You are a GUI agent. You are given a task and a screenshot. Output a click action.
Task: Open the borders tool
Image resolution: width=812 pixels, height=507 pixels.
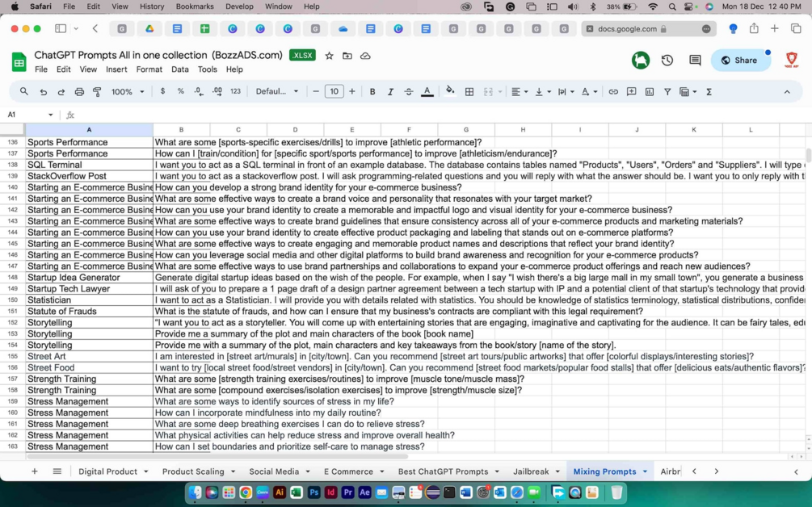pos(469,91)
